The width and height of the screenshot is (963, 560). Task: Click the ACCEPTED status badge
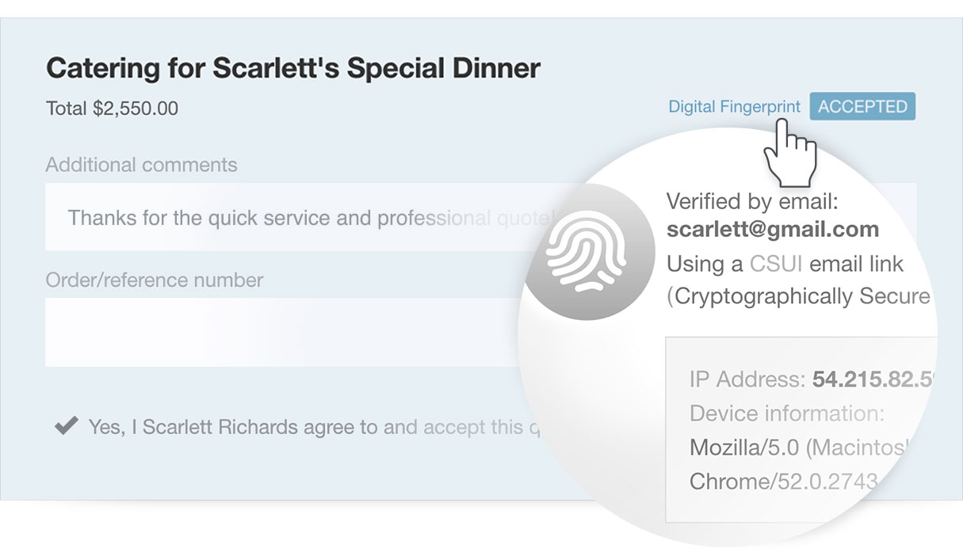tap(862, 106)
